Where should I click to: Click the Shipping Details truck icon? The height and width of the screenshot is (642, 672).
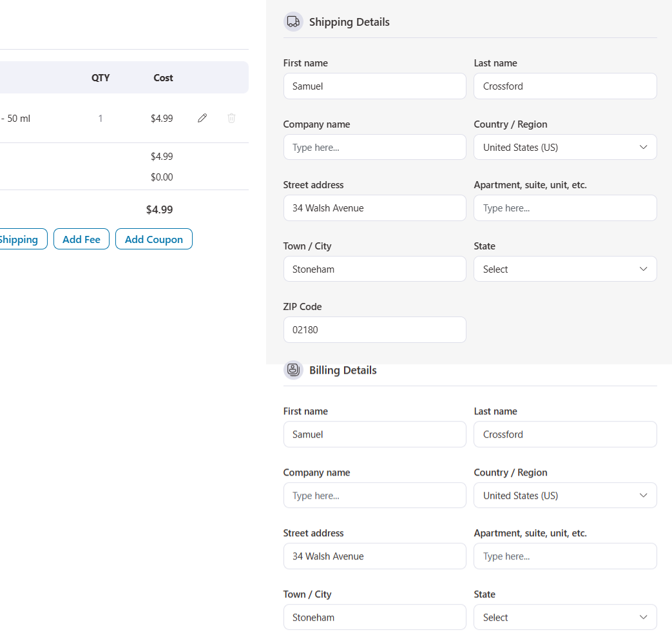(293, 21)
